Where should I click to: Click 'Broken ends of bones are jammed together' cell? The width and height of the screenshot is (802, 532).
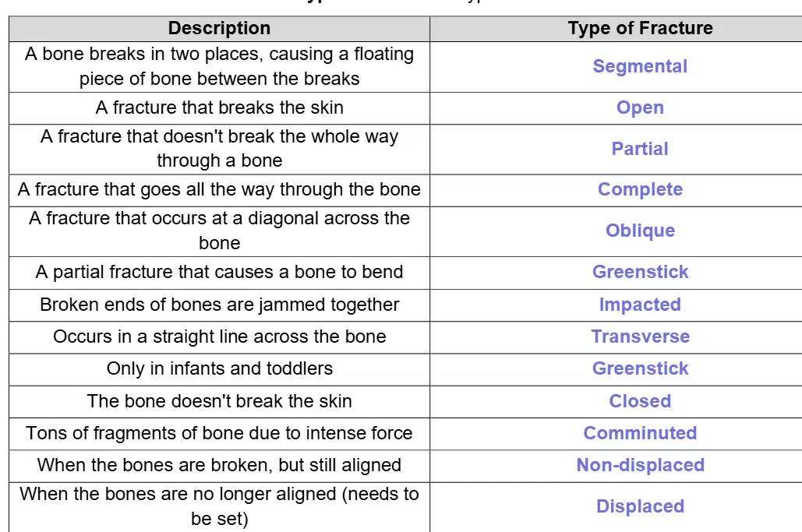(219, 305)
